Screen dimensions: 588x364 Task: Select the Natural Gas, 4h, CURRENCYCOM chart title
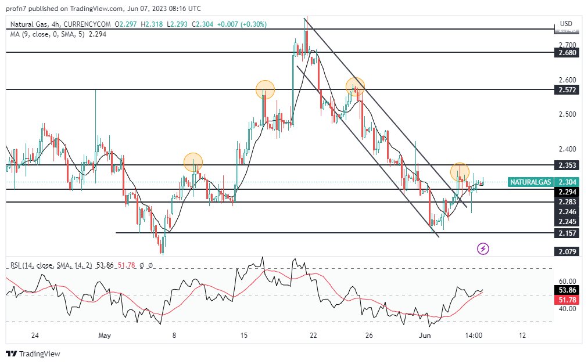[60, 24]
